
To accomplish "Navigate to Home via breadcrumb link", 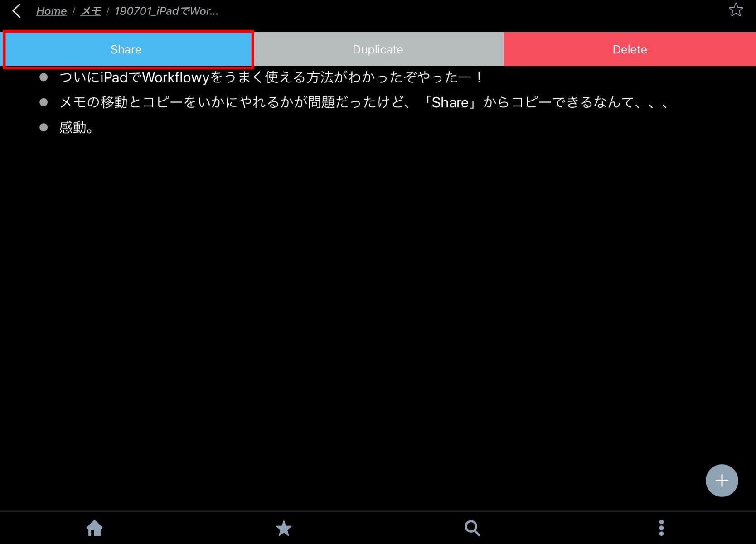I will pos(51,11).
